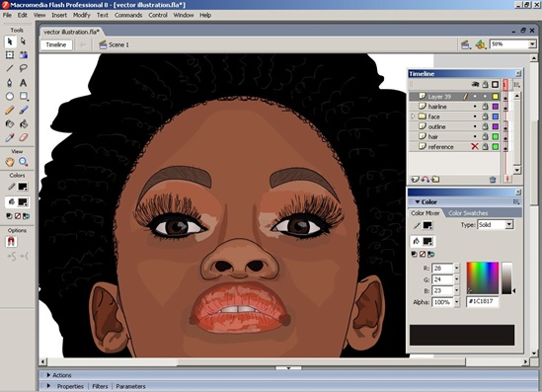Click Black and White button in Tools Colors

click(x=9, y=216)
